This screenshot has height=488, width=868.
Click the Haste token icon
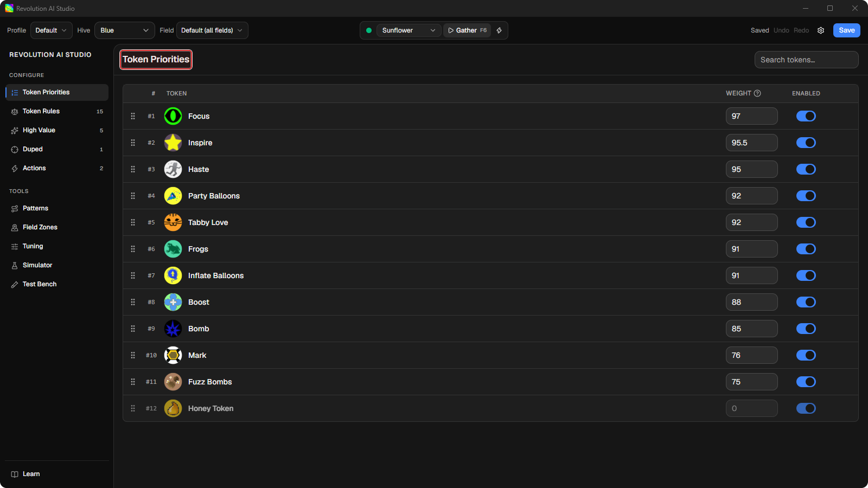(173, 169)
